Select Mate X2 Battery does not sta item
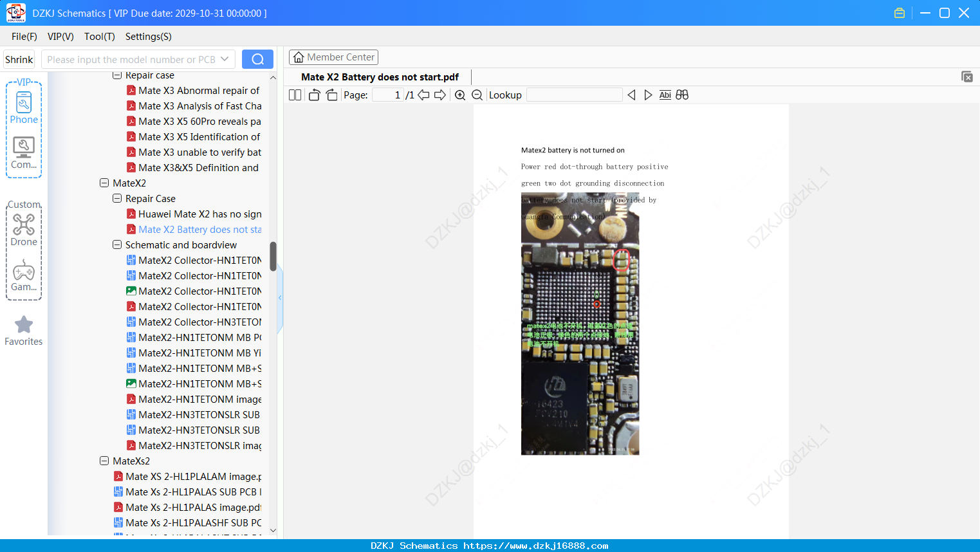 click(194, 230)
